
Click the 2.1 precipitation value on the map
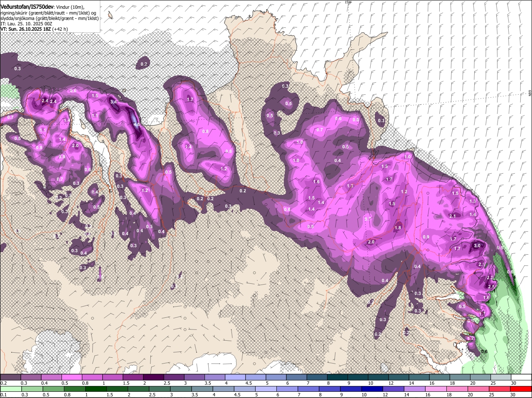[x=453, y=216]
